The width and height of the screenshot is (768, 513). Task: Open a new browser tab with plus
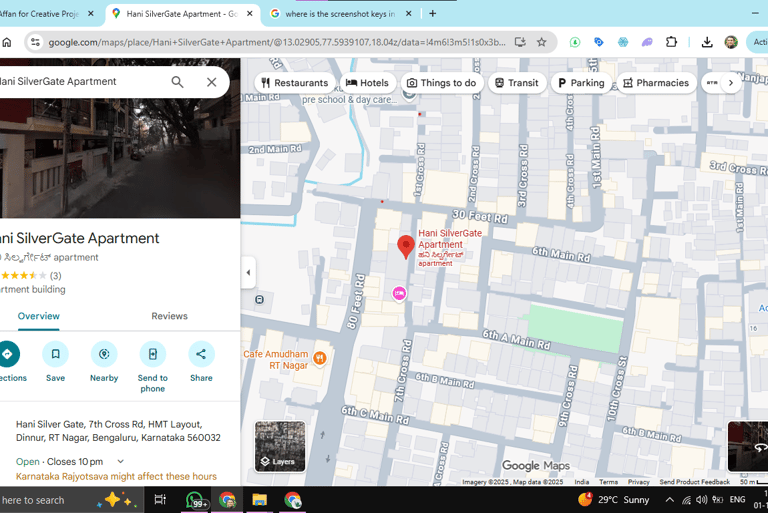[432, 14]
